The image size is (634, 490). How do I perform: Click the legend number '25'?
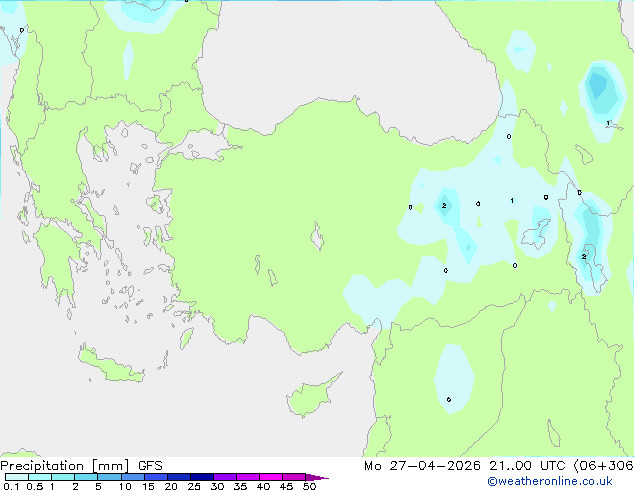pos(194,486)
